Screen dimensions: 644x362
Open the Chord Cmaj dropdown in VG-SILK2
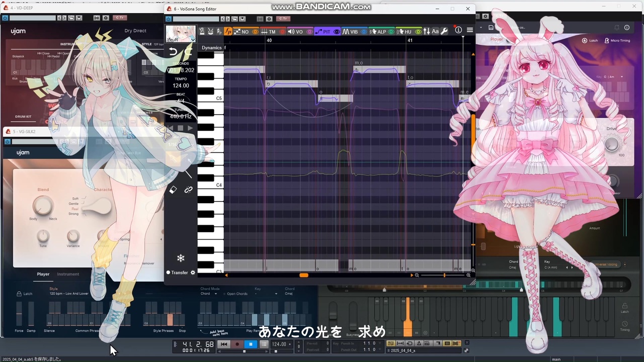289,294
